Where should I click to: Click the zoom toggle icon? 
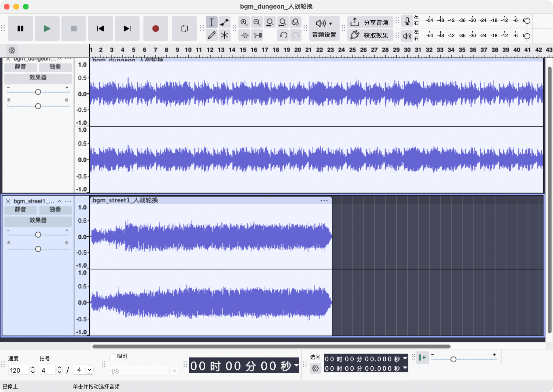pos(296,22)
